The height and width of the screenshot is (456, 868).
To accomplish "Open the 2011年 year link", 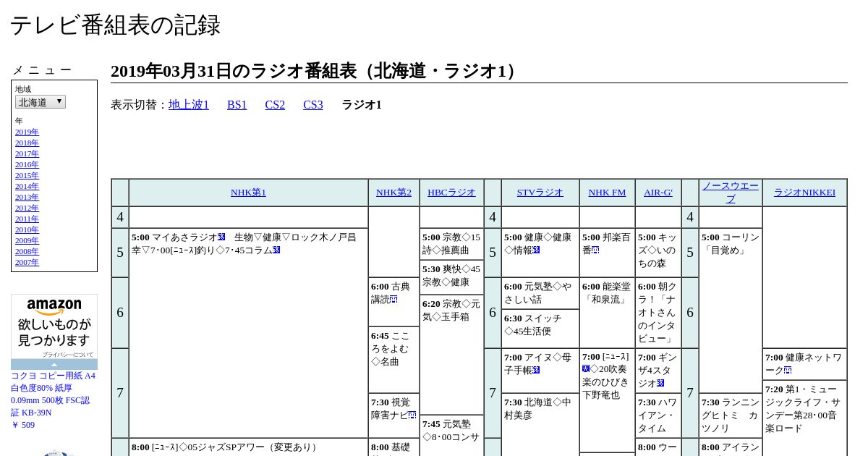I will 27,219.
